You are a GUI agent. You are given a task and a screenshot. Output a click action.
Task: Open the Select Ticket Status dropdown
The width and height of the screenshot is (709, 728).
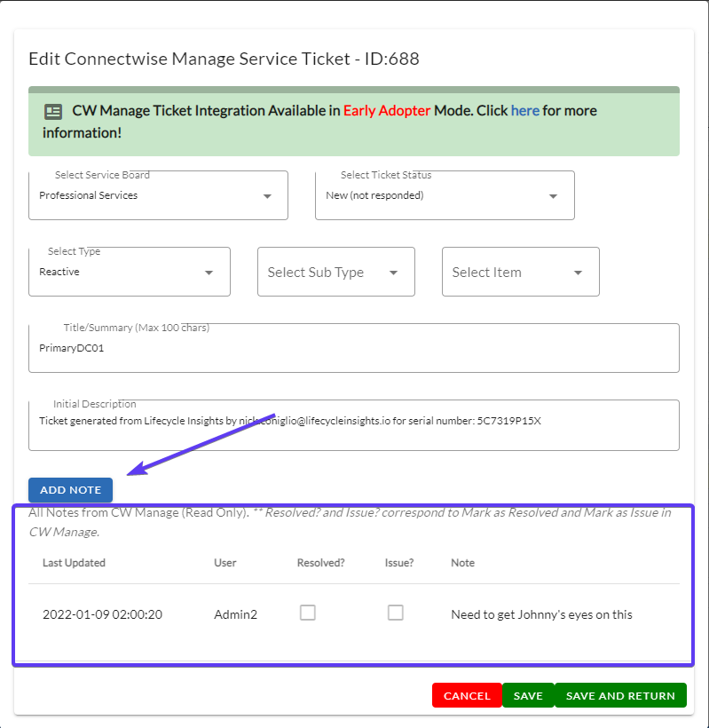[445, 195]
